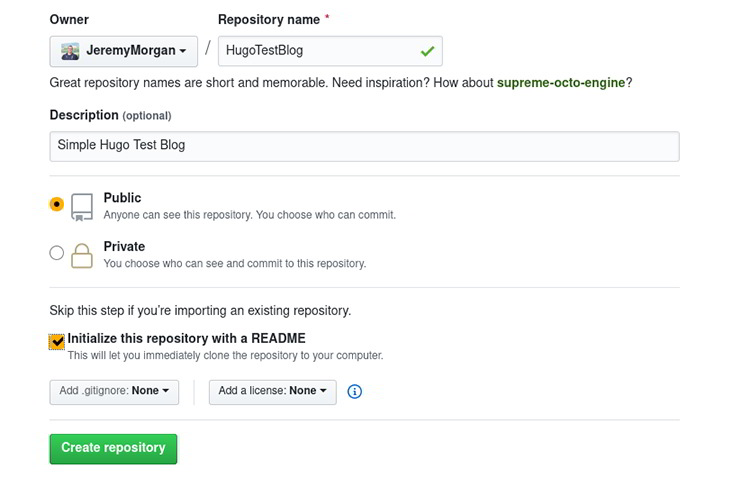750x478 pixels.
Task: Focus the Repository name text field
Action: coord(320,51)
